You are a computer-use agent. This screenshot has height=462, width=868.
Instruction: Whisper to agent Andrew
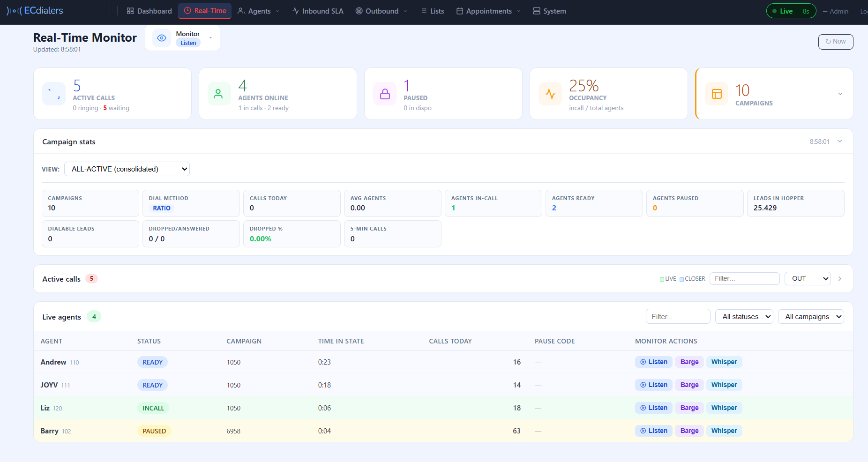(x=724, y=362)
